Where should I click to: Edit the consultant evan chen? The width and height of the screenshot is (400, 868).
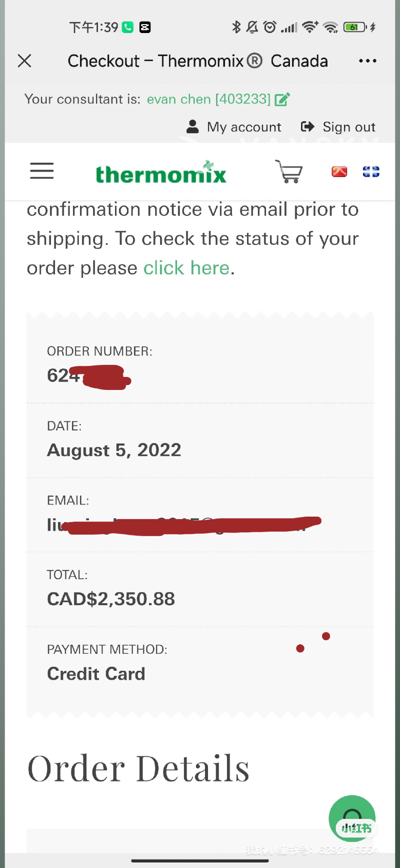[282, 99]
